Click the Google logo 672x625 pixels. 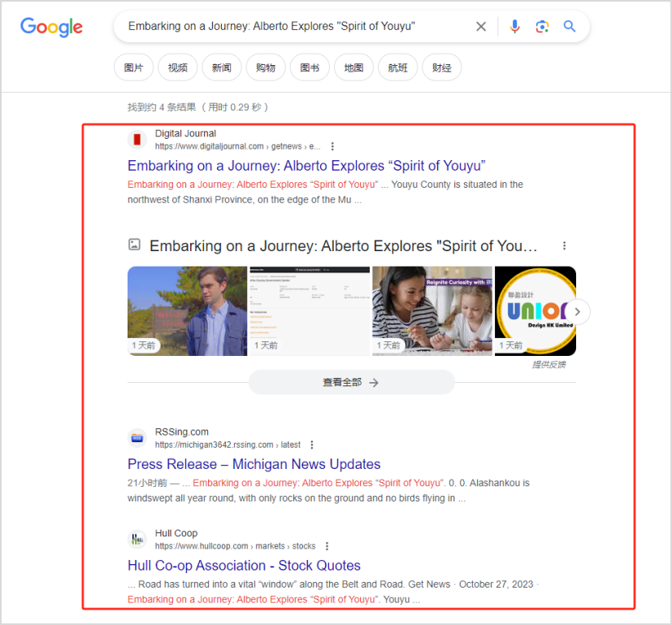(x=51, y=27)
